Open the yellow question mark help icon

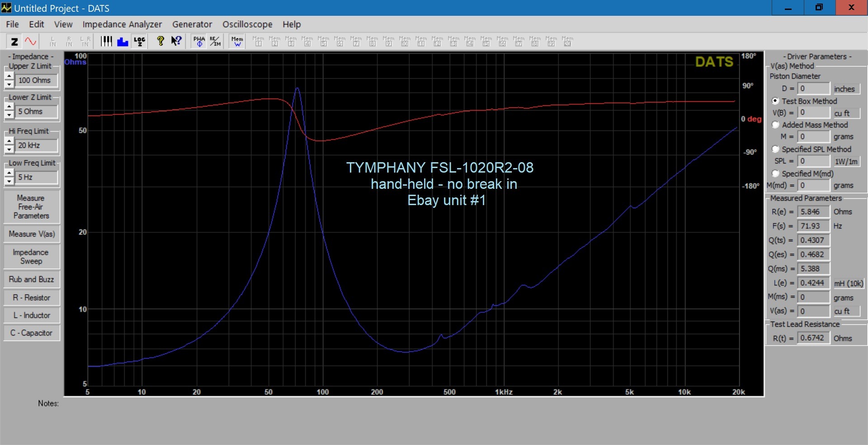click(x=160, y=42)
